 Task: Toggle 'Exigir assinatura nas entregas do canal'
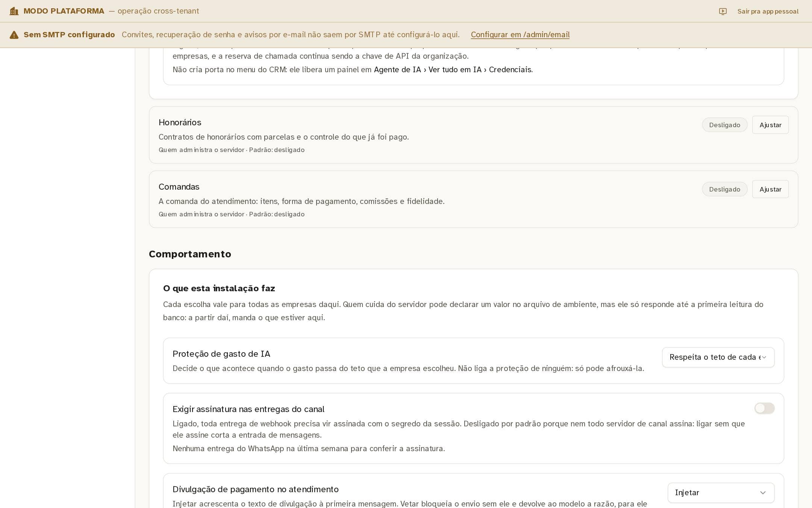tap(764, 408)
